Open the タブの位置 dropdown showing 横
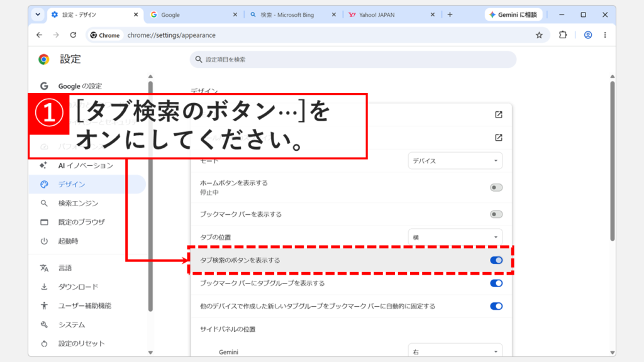This screenshot has height=362, width=644. click(455, 237)
